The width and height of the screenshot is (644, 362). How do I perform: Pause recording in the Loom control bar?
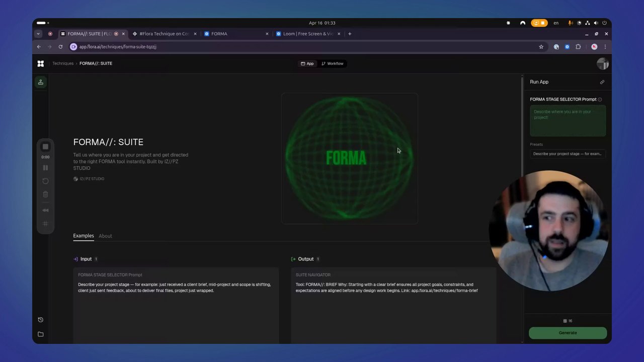click(45, 168)
